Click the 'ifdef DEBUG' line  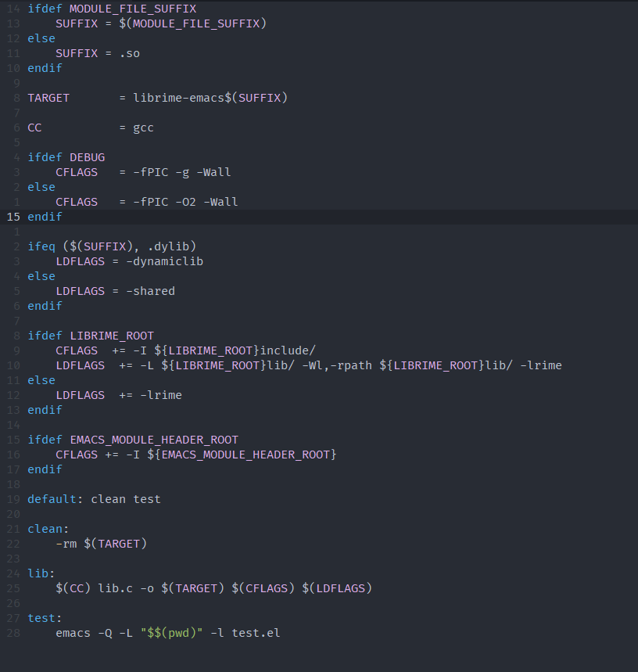coord(66,157)
